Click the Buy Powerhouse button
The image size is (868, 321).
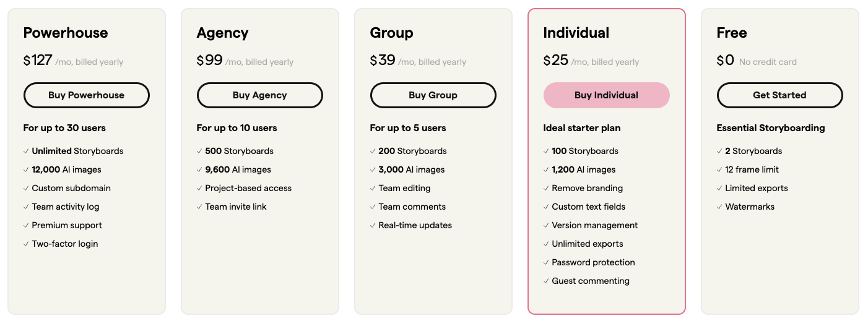coord(86,95)
